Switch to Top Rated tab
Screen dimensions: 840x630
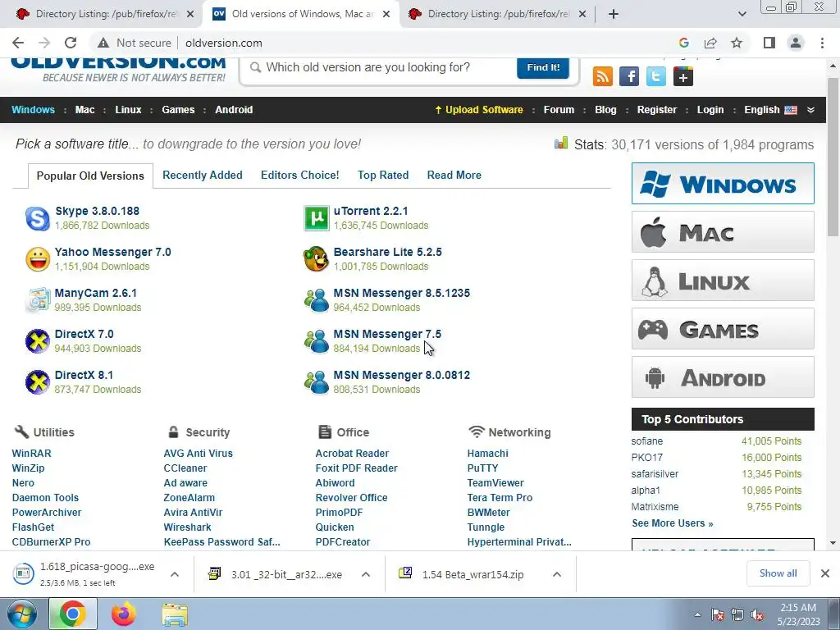383,176
